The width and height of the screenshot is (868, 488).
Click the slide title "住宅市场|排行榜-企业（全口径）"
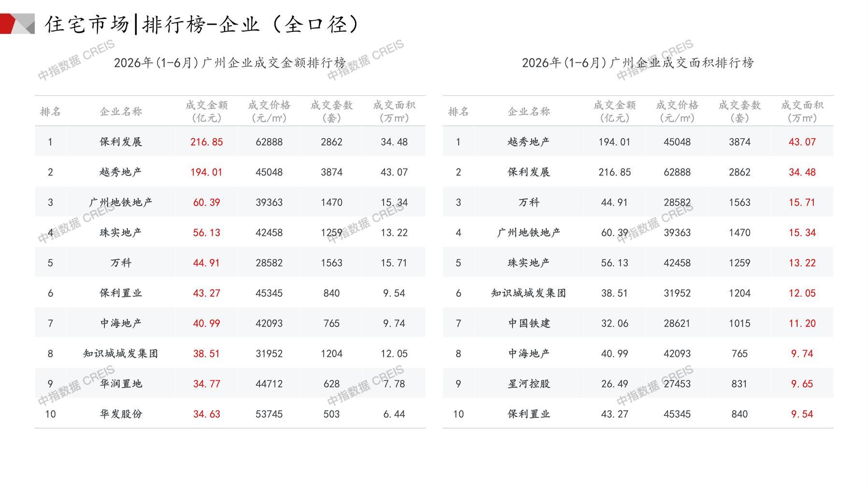(x=202, y=24)
